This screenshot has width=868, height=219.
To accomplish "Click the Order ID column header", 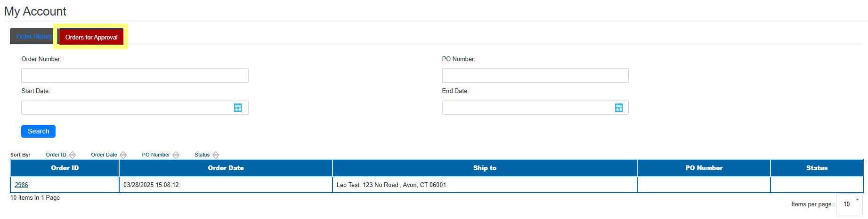I will point(65,168).
